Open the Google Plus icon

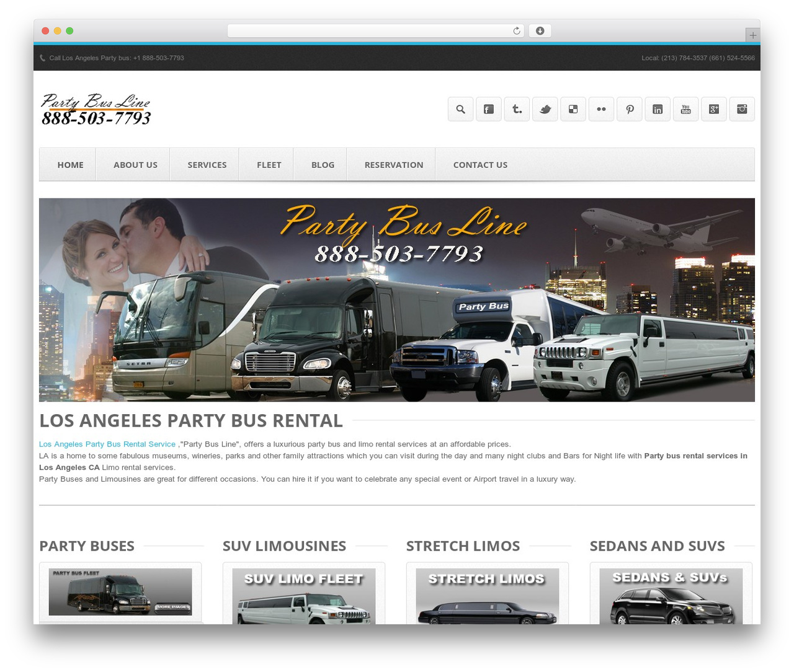714,109
